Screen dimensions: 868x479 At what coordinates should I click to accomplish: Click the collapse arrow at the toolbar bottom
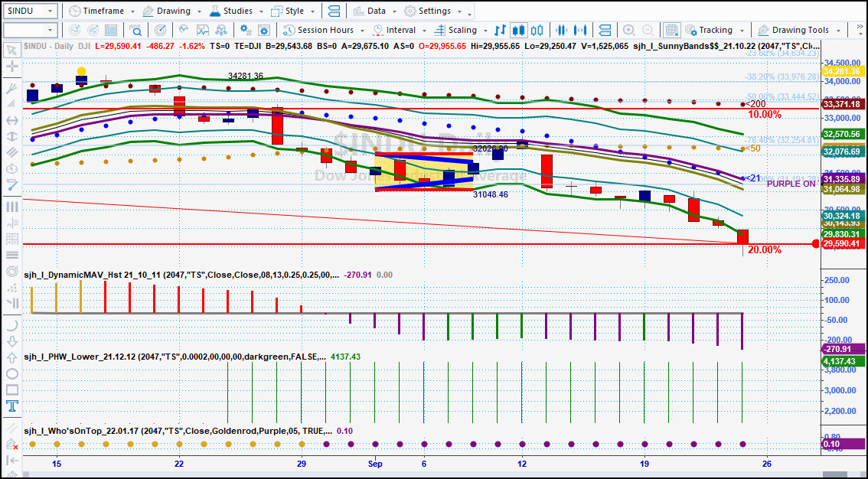click(x=11, y=461)
